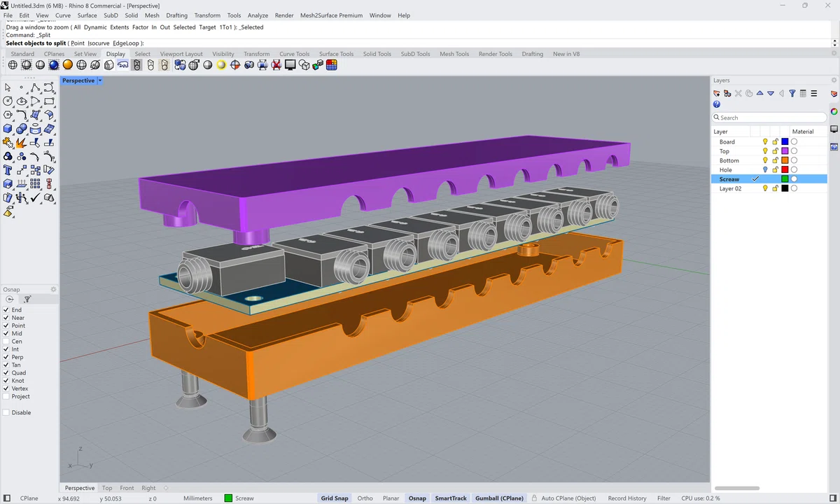This screenshot has width=840, height=504.
Task: Click the Explode tool icon
Action: (22, 142)
